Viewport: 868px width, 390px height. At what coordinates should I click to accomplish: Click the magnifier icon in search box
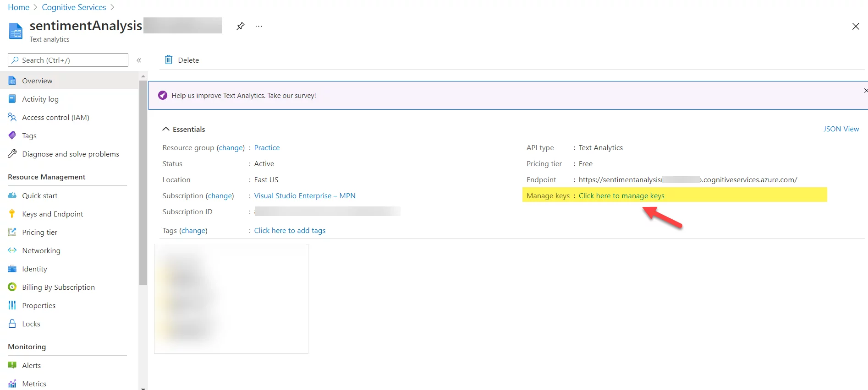pyautogui.click(x=16, y=60)
